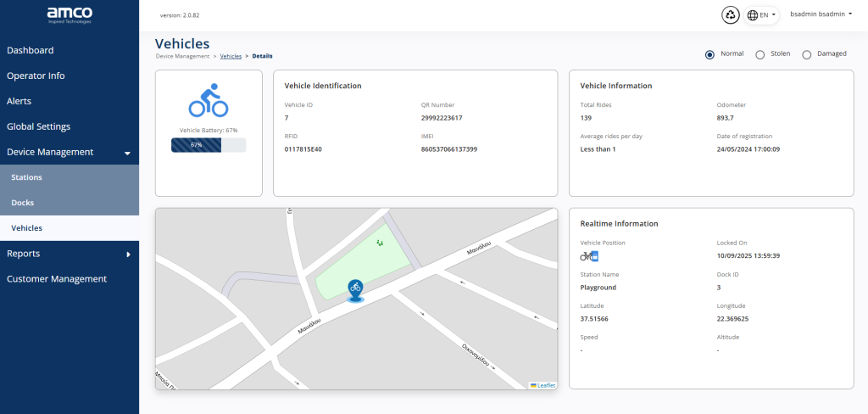Expand the Reports submenu arrow
The height and width of the screenshot is (414, 868).
pos(129,255)
